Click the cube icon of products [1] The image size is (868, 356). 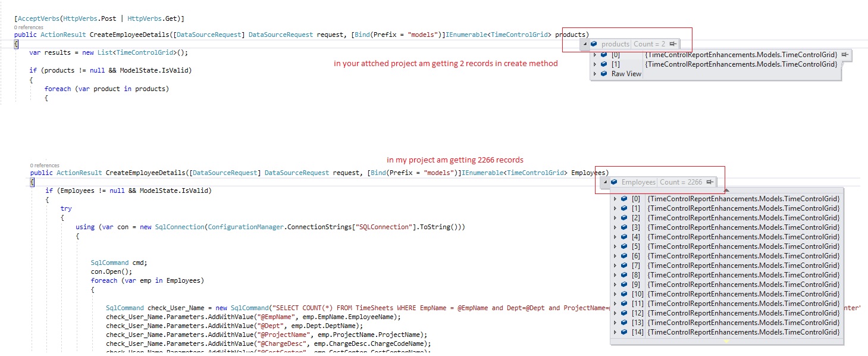tap(603, 64)
